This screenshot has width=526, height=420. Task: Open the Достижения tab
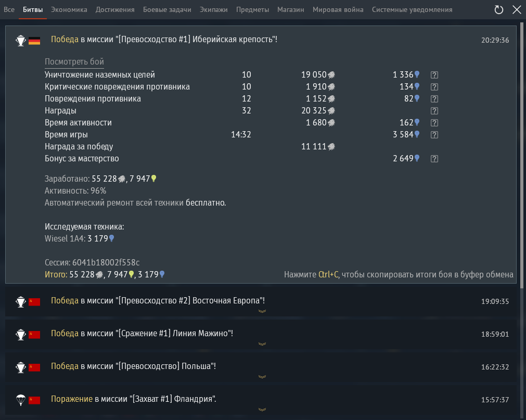(x=115, y=10)
